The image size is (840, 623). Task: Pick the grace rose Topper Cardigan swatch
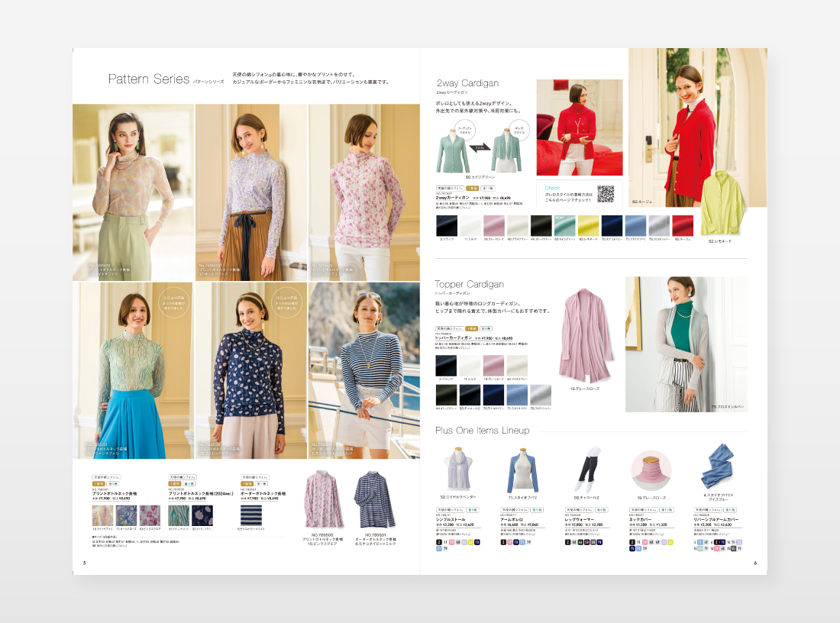(x=493, y=366)
